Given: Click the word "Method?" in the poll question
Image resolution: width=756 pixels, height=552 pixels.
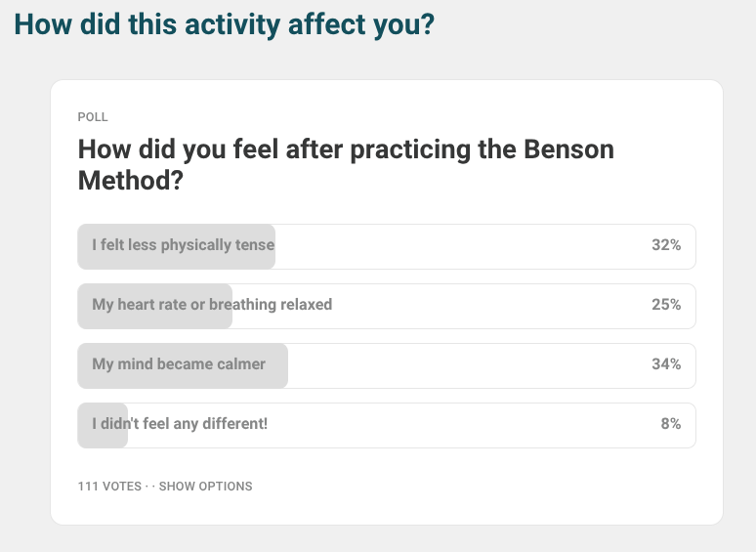Looking at the screenshot, I should pos(131,181).
